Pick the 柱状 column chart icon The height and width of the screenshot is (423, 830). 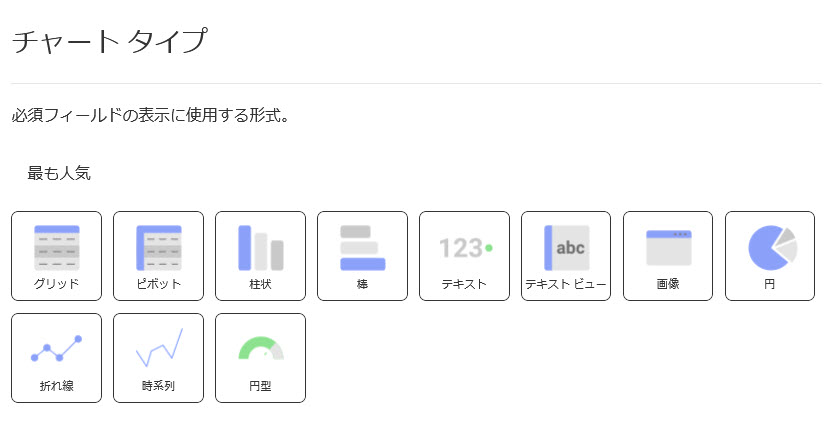pyautogui.click(x=260, y=247)
